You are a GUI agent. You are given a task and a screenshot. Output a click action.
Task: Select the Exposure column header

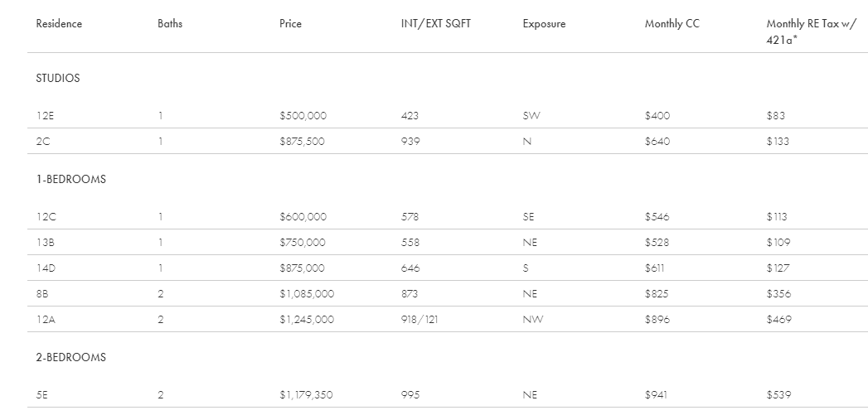click(x=544, y=24)
